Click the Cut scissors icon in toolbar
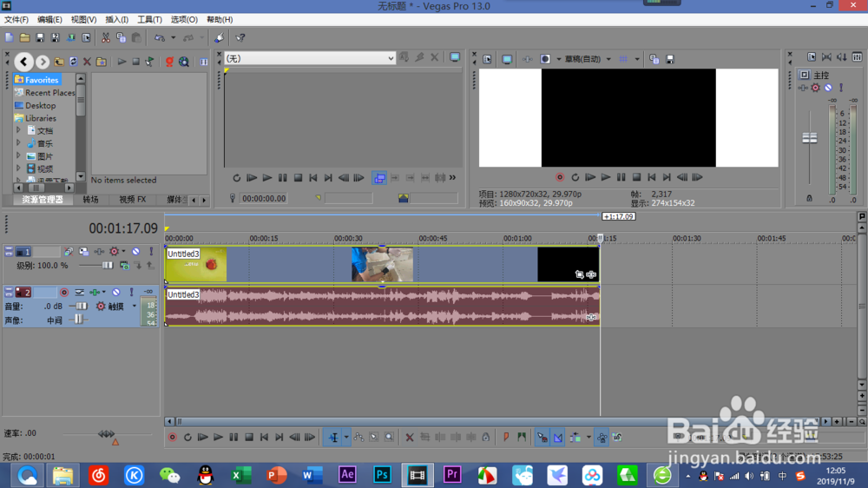Viewport: 868px width, 488px height. point(105,37)
